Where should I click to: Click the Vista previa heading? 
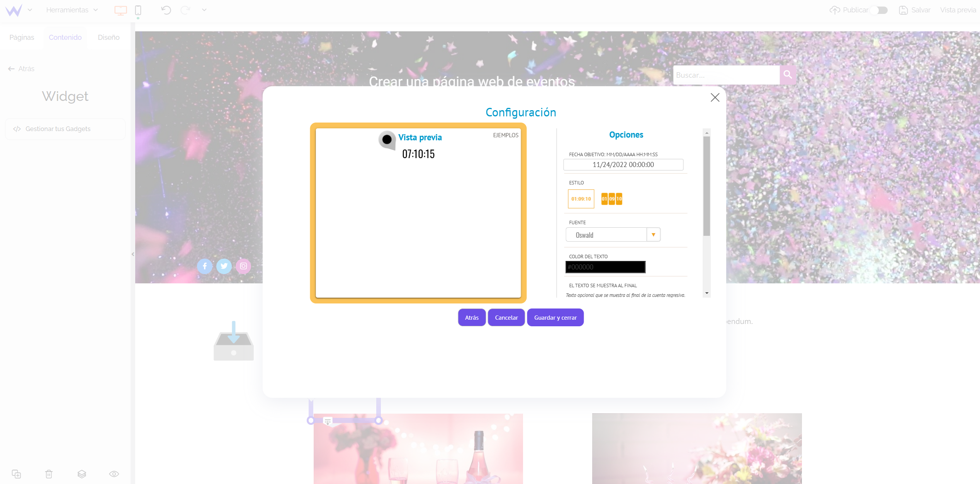click(x=420, y=138)
